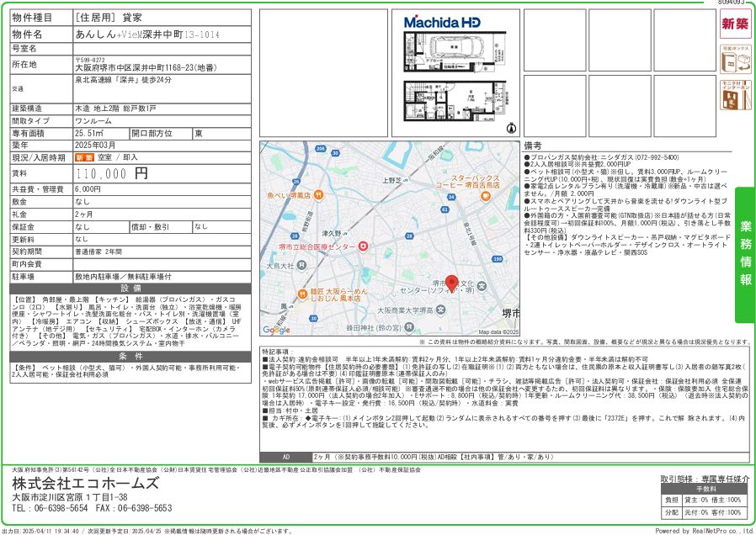Click the 普通借家 2年間 contract period
Viewport: 756px width, 535px height.
98,252
